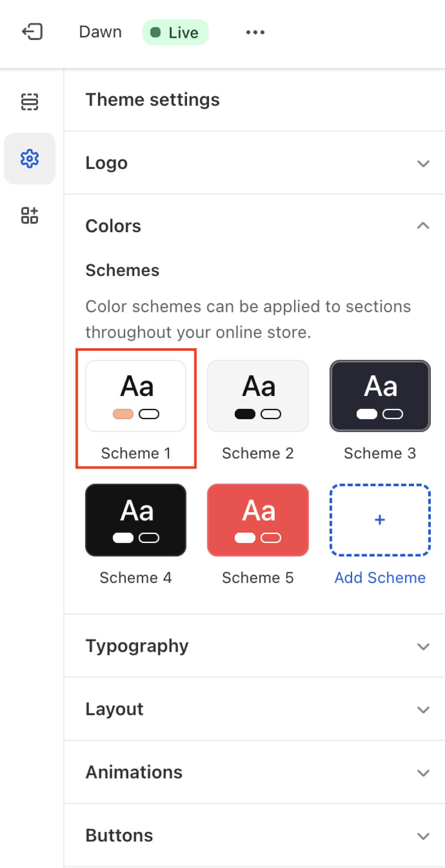Viewport: 445px width, 868px height.
Task: Select the Theme settings gear icon
Action: 30,159
